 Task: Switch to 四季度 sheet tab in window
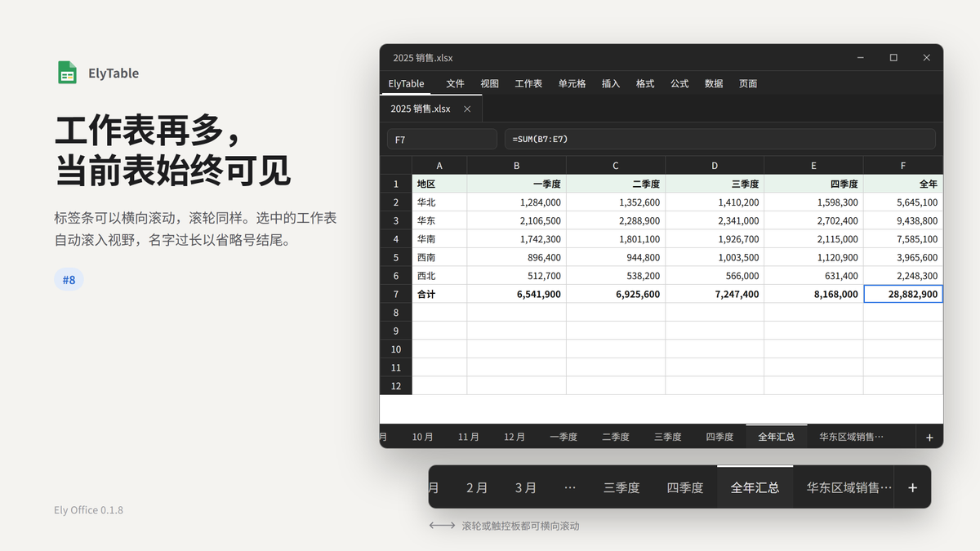click(x=719, y=437)
